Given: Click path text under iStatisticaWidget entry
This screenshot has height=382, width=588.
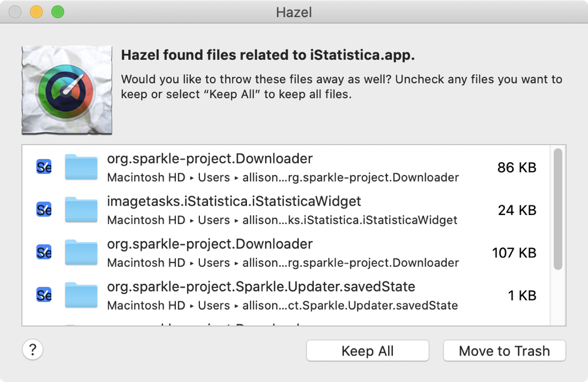Looking at the screenshot, I should [x=282, y=220].
